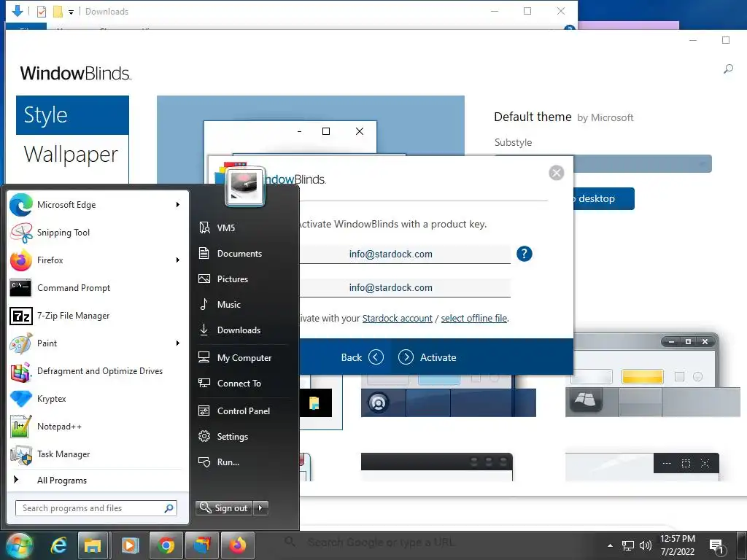
Task: Click the second email confirmation field
Action: tap(405, 287)
